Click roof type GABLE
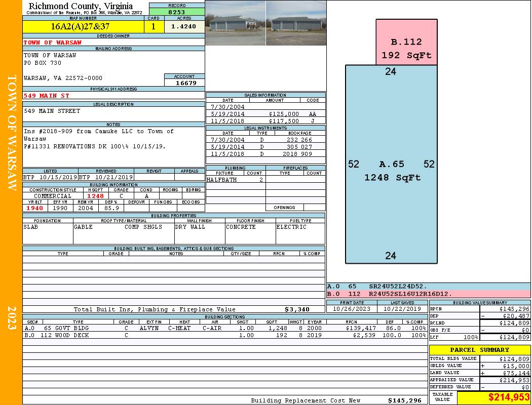532x405 pixels. [x=83, y=227]
